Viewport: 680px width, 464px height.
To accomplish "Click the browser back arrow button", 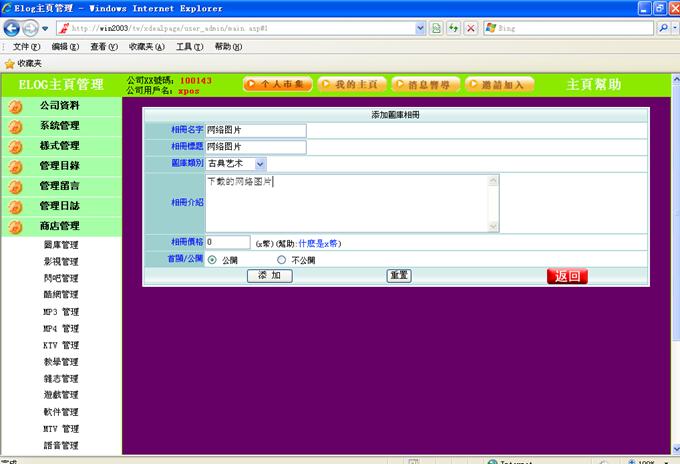I will 12,28.
